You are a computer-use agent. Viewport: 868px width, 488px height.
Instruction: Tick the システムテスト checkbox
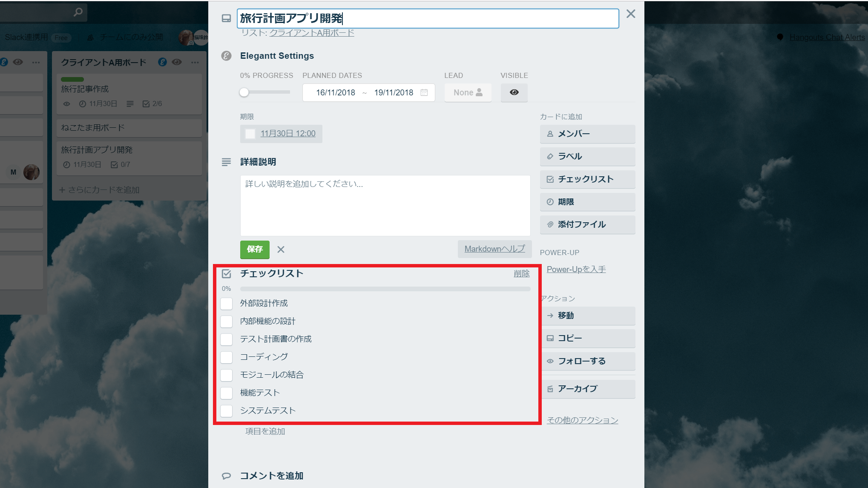[x=227, y=411]
